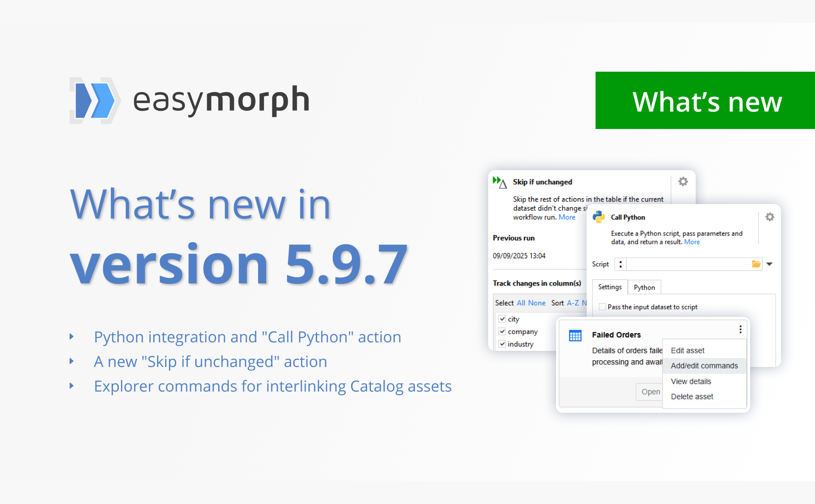
Task: Click the Skip if unchanged title
Action: [x=542, y=182]
